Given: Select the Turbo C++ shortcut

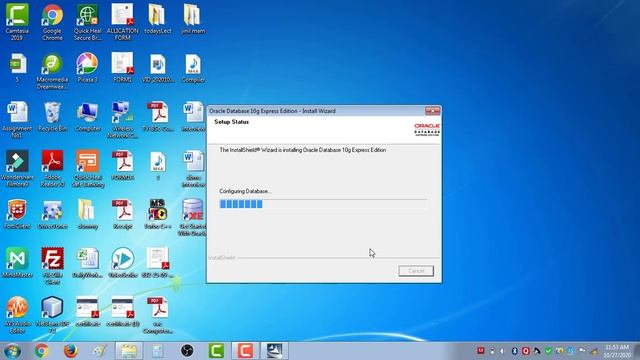Looking at the screenshot, I should 158,214.
